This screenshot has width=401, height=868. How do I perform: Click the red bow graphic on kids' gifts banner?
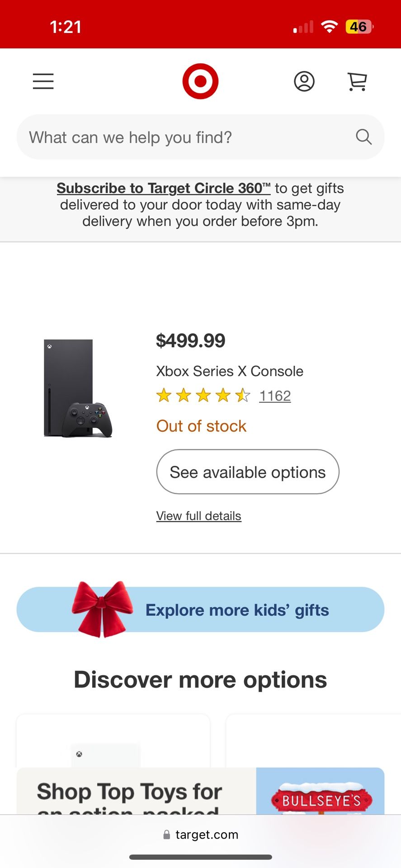(102, 608)
